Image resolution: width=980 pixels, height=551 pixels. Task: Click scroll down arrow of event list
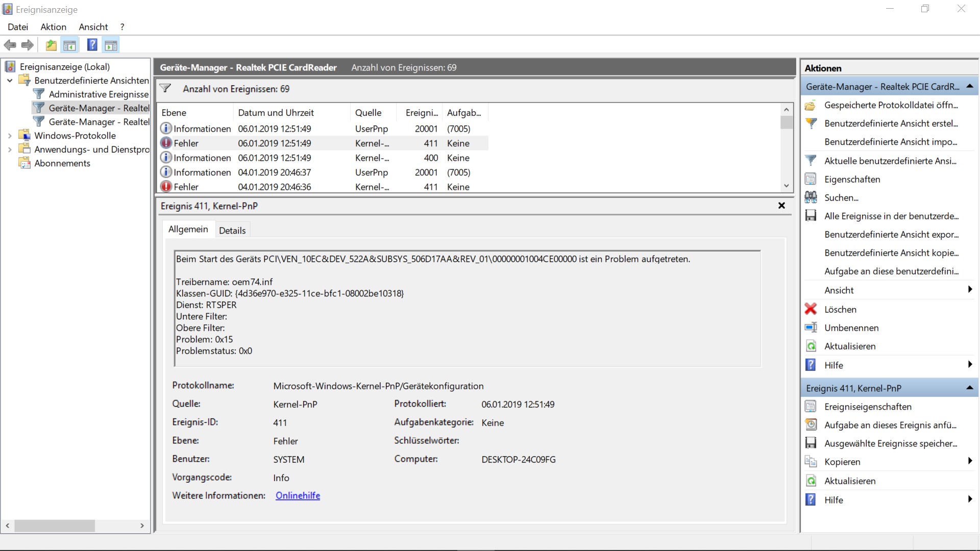tap(787, 186)
